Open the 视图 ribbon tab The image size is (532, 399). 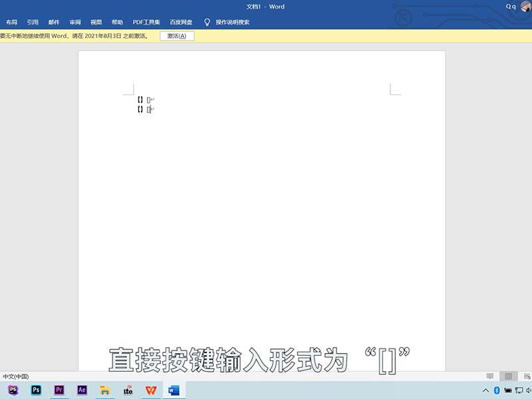pos(96,22)
